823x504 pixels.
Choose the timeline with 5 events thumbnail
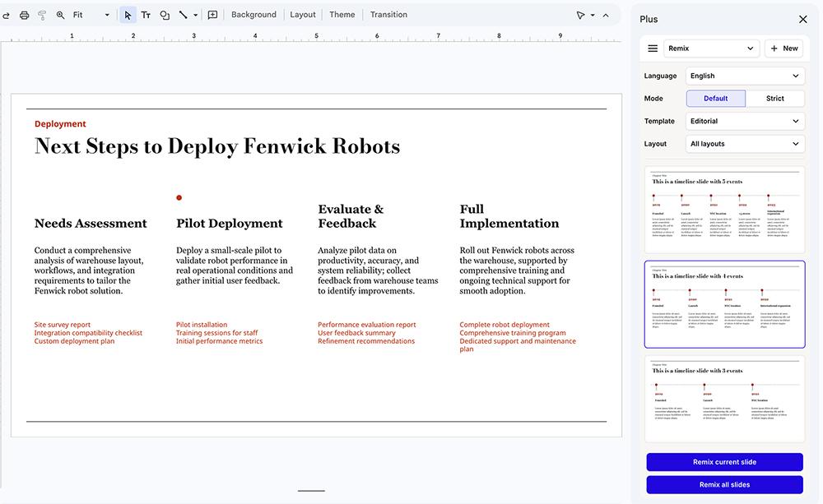pos(724,210)
